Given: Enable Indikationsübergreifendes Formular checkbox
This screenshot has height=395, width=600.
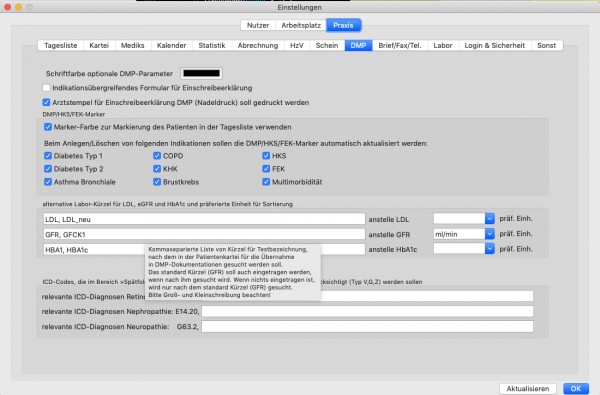Looking at the screenshot, I should [46, 88].
